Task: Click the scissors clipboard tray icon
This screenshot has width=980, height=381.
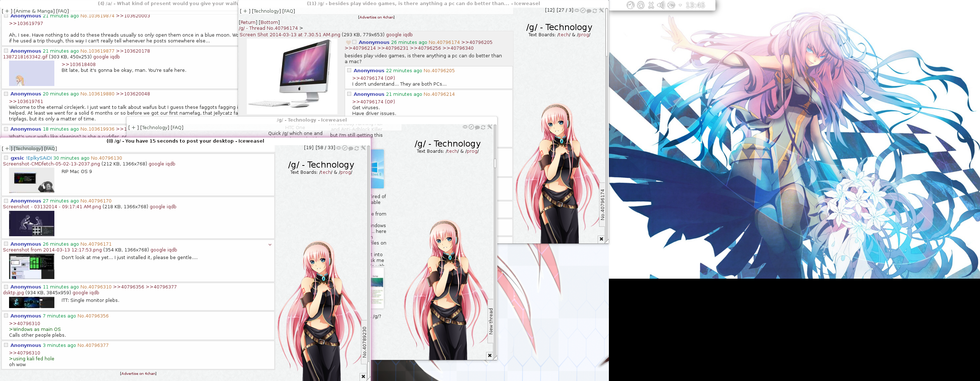Action: click(x=651, y=5)
